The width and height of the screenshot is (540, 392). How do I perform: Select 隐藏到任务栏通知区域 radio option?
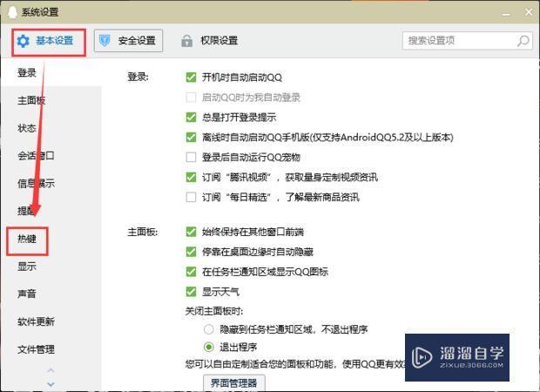click(x=209, y=329)
